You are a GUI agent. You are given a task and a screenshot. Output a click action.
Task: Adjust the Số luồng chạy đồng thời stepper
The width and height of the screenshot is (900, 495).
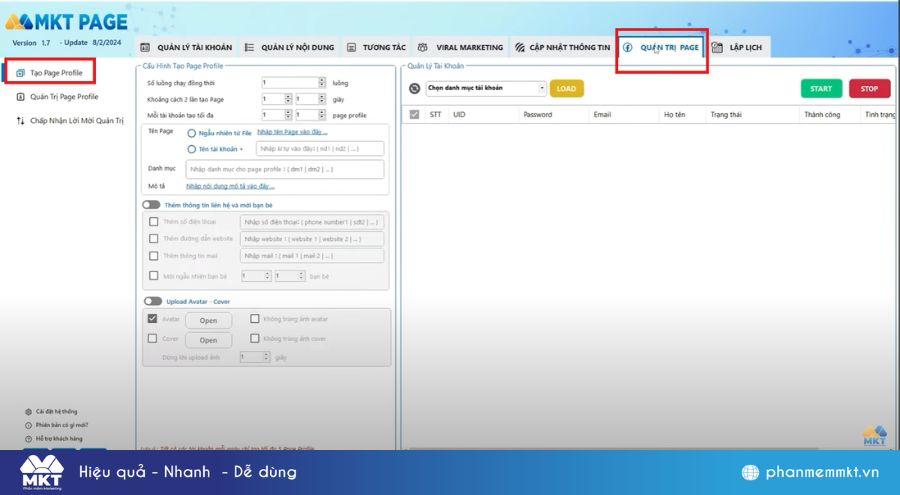tap(322, 83)
